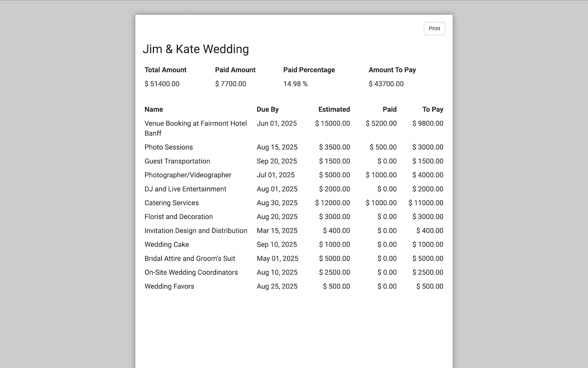Click the Florist and Decoration due date
Viewport: 588px width, 368px height.
click(x=277, y=217)
